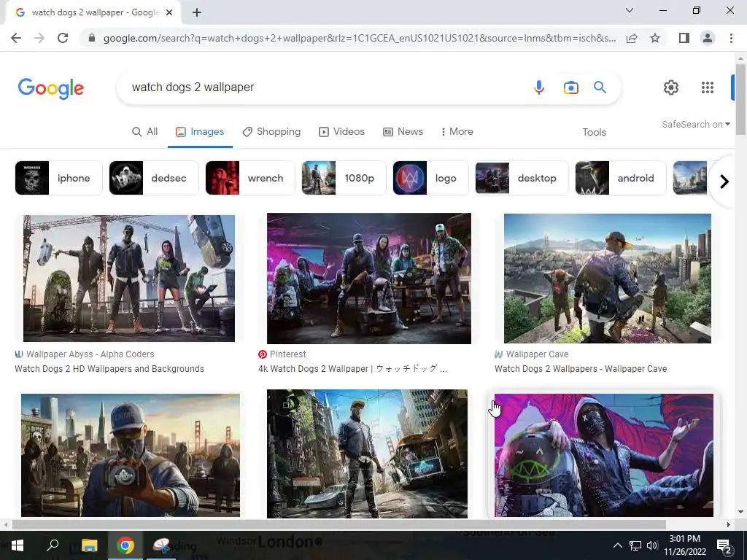Click the search box with watch dogs 2 wallpaper
The width and height of the screenshot is (747, 560).
tap(324, 87)
